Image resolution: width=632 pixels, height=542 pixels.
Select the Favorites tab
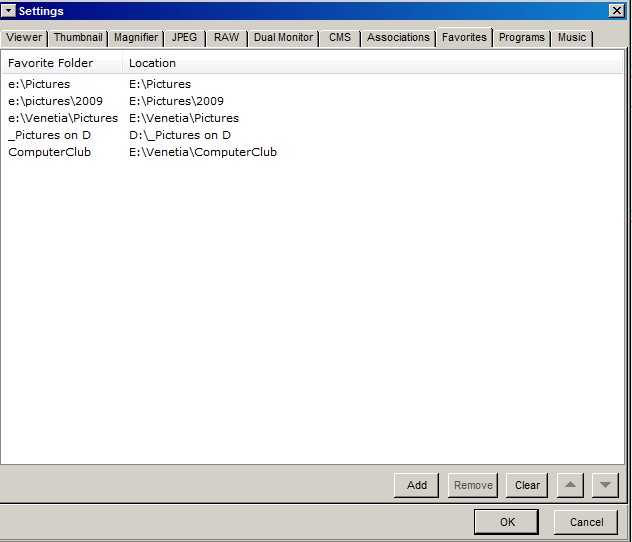(x=464, y=37)
